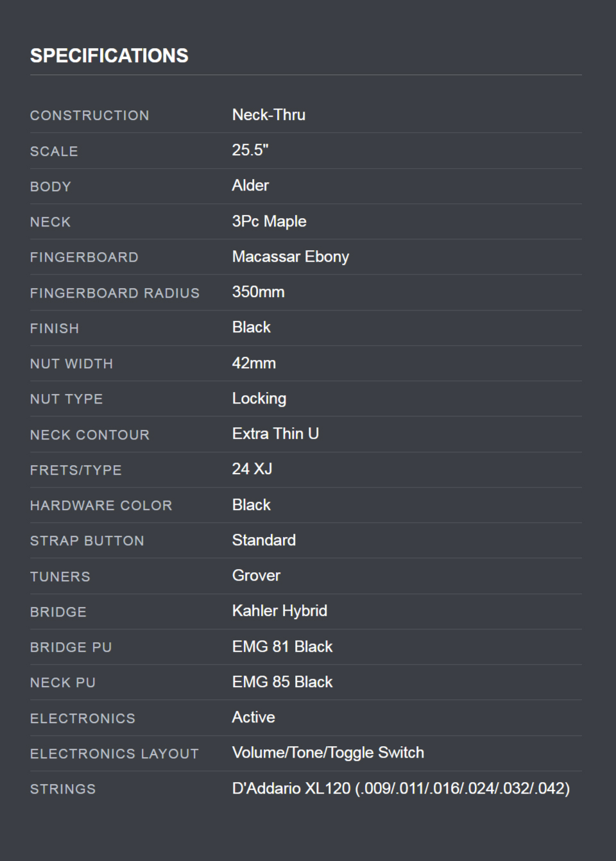
Task: Click the Grover tuners value
Action: click(256, 575)
